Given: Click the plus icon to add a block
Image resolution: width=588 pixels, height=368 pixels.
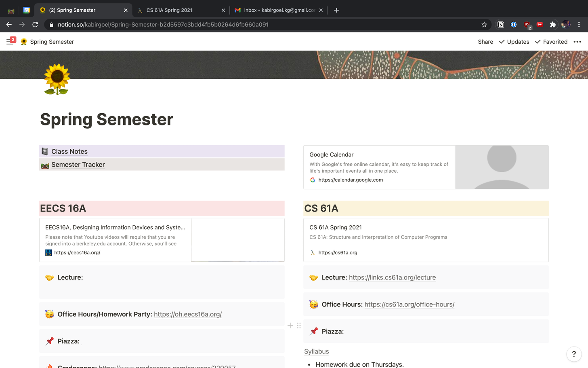Looking at the screenshot, I should (x=290, y=326).
